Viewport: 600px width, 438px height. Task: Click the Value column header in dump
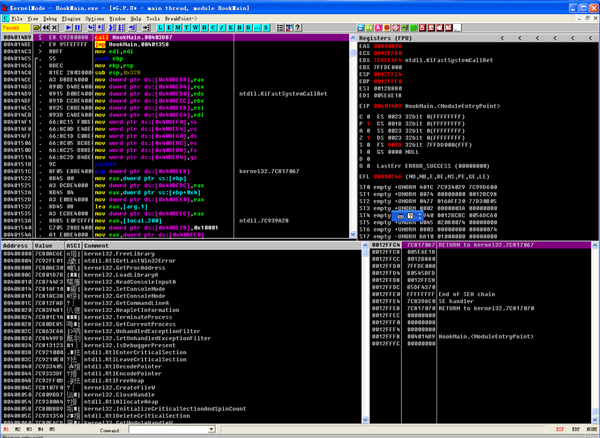pyautogui.click(x=49, y=246)
